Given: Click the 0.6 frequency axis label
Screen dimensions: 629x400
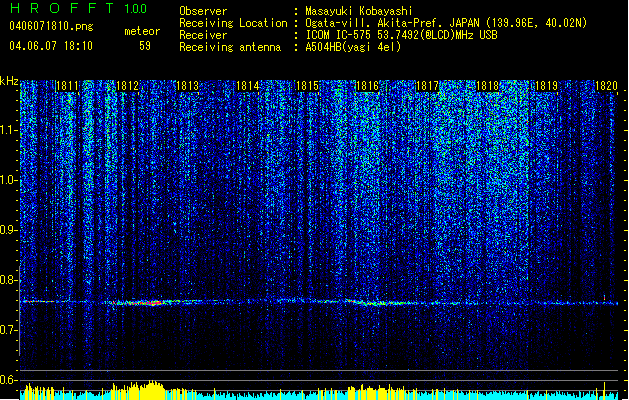Looking at the screenshot, I should [9, 380].
